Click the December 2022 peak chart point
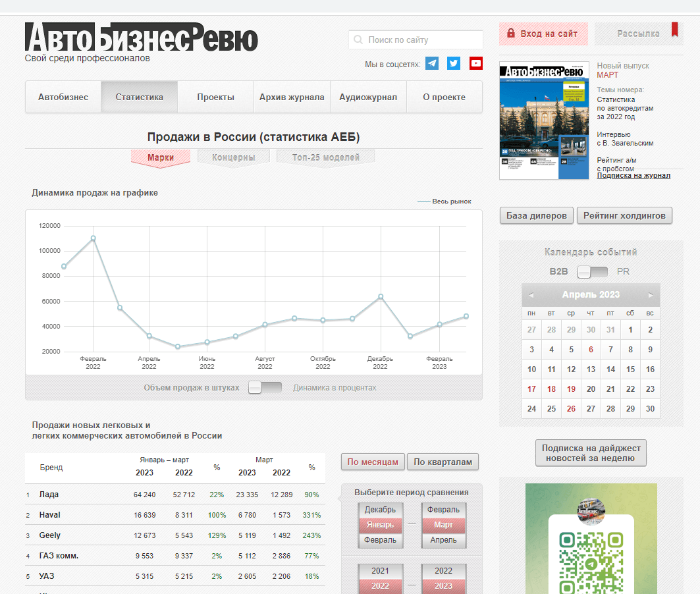This screenshot has height=594, width=700. (381, 296)
